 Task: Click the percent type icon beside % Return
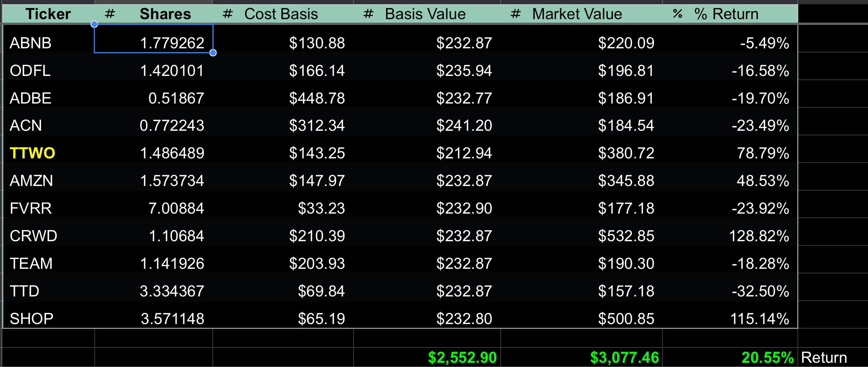[677, 14]
